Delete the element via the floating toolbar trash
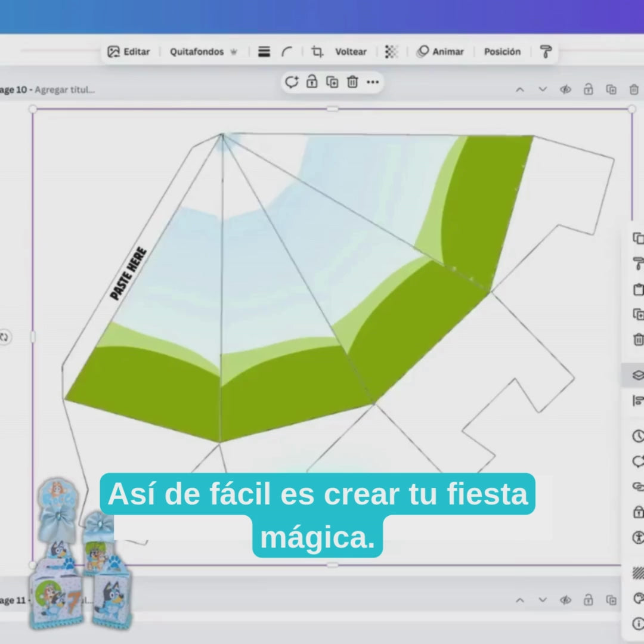 (x=352, y=82)
